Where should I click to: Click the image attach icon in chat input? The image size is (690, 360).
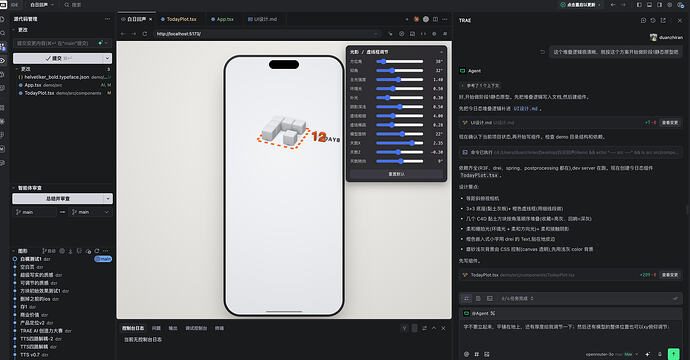(487, 354)
